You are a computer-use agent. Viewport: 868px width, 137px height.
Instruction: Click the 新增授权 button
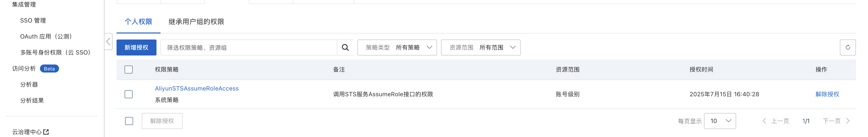[x=136, y=48]
